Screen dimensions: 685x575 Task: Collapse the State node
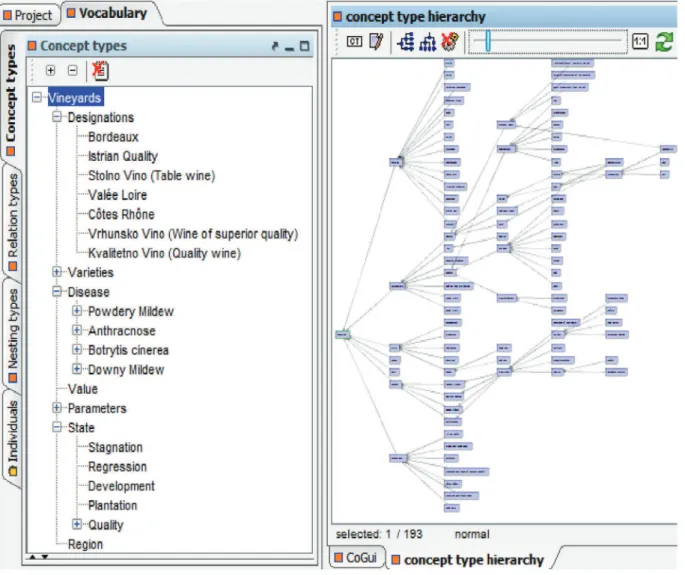click(57, 427)
